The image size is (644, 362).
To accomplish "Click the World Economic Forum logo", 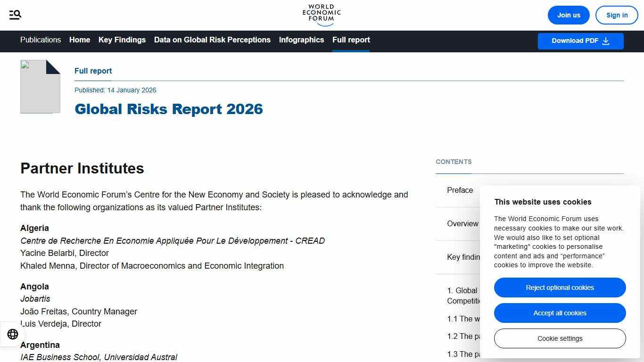I will click(321, 15).
